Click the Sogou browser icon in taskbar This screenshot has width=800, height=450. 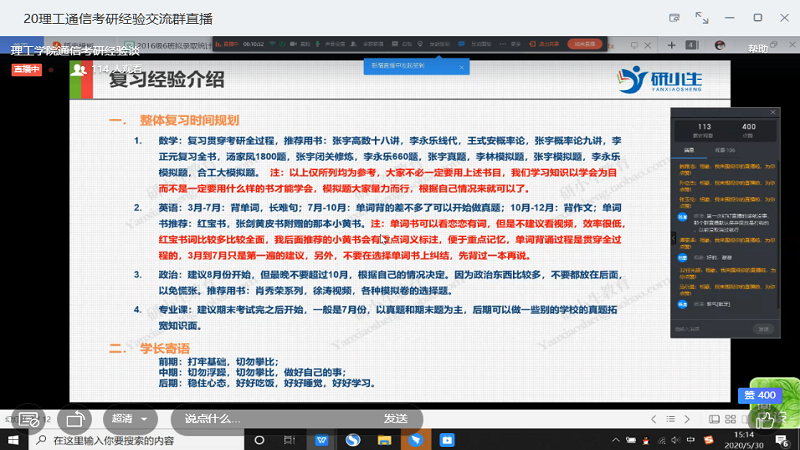coord(353,440)
